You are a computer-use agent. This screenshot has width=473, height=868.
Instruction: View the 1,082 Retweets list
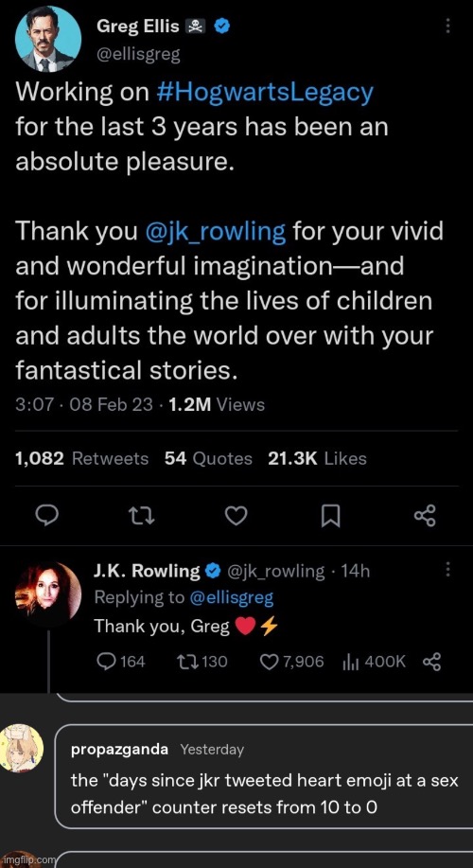(82, 458)
